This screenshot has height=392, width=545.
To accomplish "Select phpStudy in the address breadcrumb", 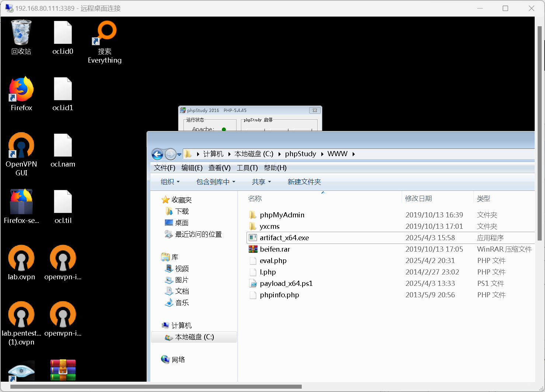I will (300, 154).
